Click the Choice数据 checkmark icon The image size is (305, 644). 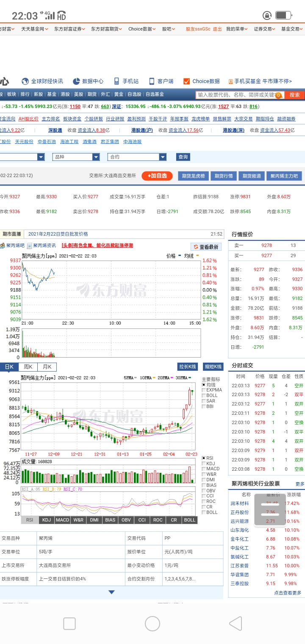[x=186, y=81]
